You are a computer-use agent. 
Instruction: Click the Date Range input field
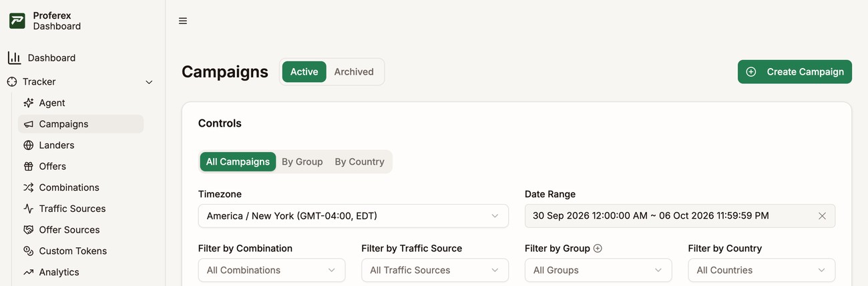[x=680, y=216]
